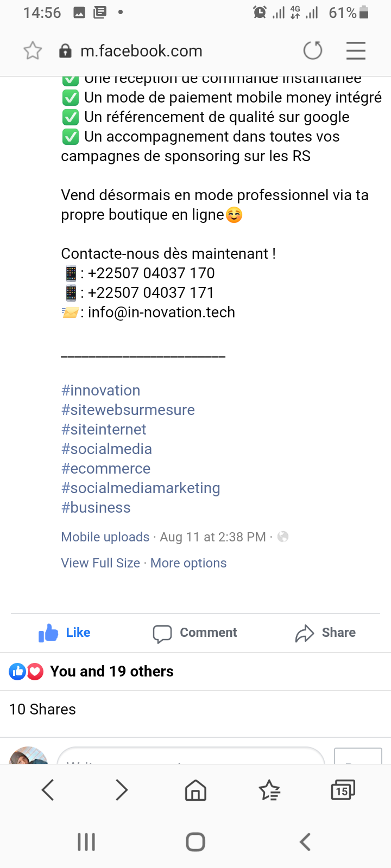
Task: Tap View Full Size link
Action: point(100,563)
